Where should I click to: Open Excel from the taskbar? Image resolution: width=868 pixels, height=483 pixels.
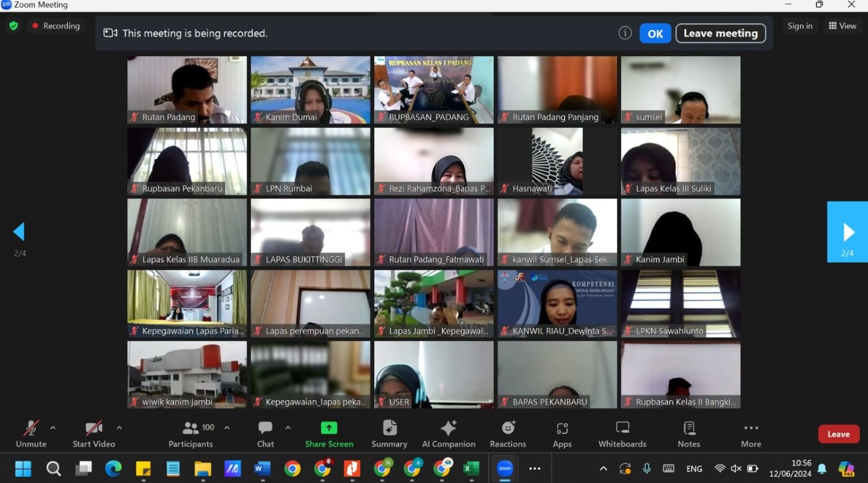point(471,469)
